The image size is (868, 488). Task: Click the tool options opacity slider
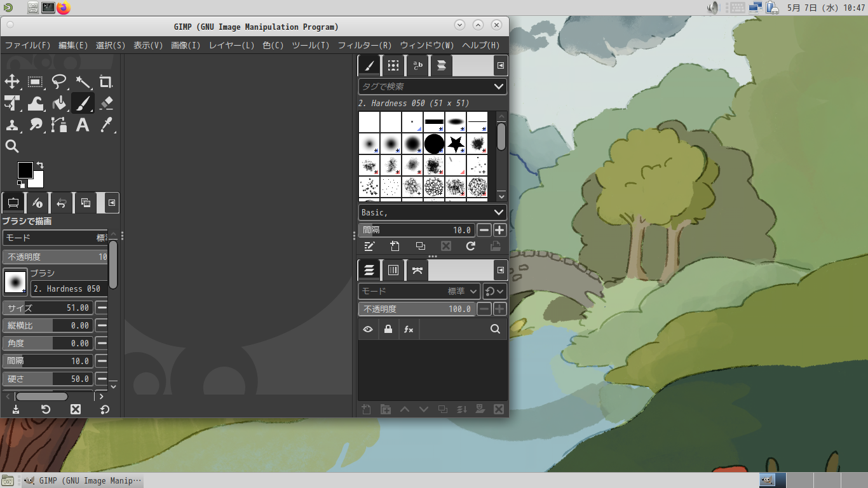tap(55, 257)
